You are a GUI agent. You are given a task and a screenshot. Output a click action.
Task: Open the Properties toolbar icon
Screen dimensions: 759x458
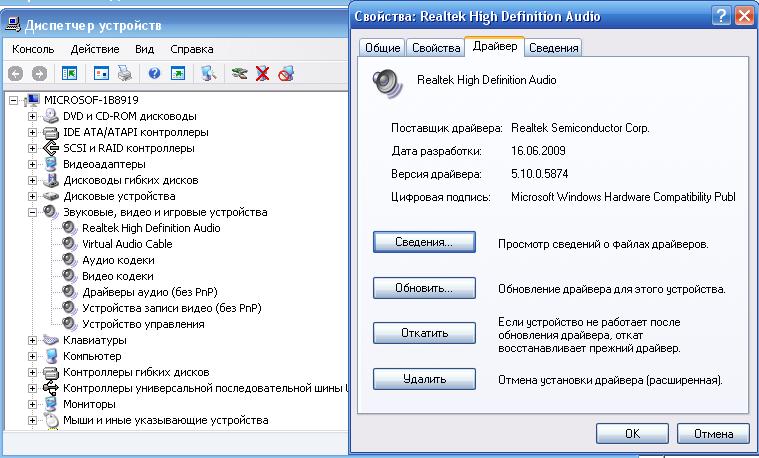101,74
